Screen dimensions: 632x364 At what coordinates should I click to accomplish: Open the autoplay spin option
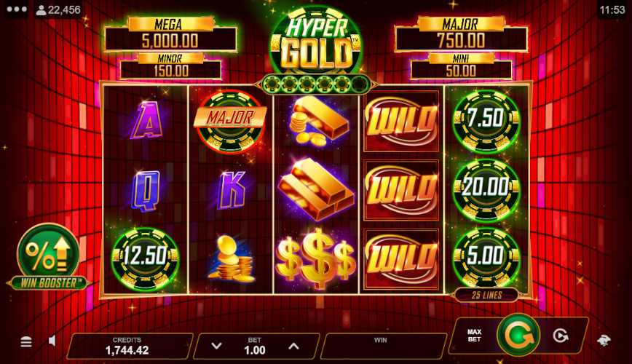point(561,336)
